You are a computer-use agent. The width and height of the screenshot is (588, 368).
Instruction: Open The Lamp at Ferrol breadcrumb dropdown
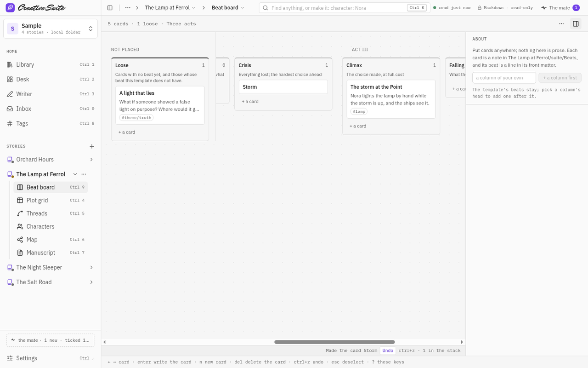pos(170,8)
